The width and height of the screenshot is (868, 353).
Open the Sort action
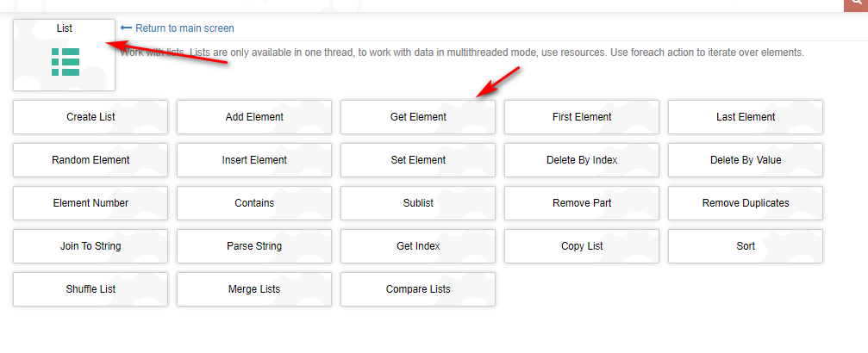click(x=746, y=246)
